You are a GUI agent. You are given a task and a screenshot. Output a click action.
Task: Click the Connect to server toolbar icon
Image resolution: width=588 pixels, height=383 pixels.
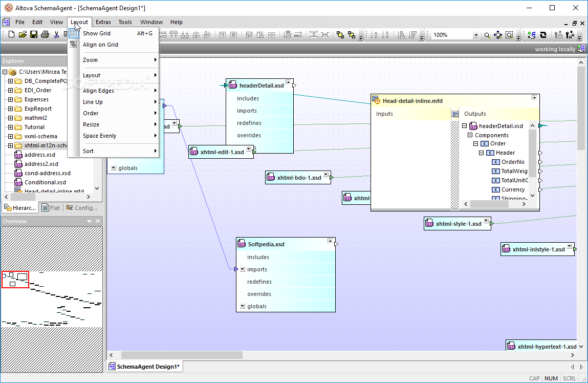532,35
